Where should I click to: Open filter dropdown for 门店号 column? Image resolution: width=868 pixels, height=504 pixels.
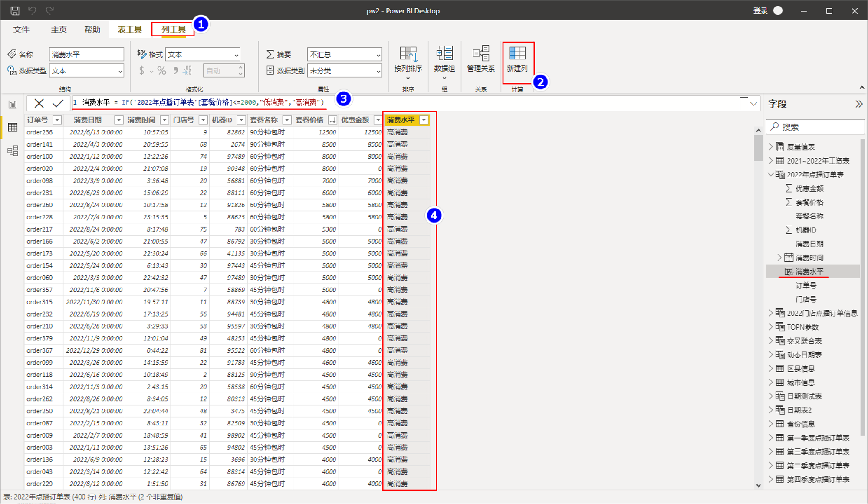pos(203,120)
